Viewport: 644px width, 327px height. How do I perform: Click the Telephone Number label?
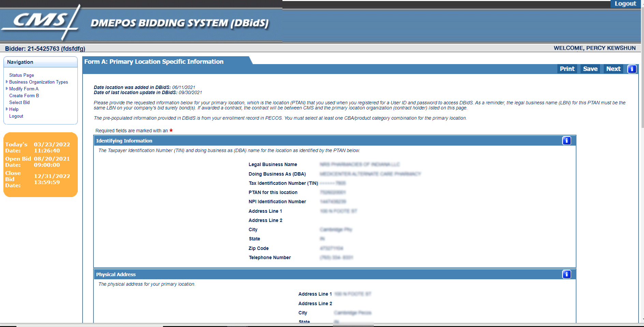point(270,257)
